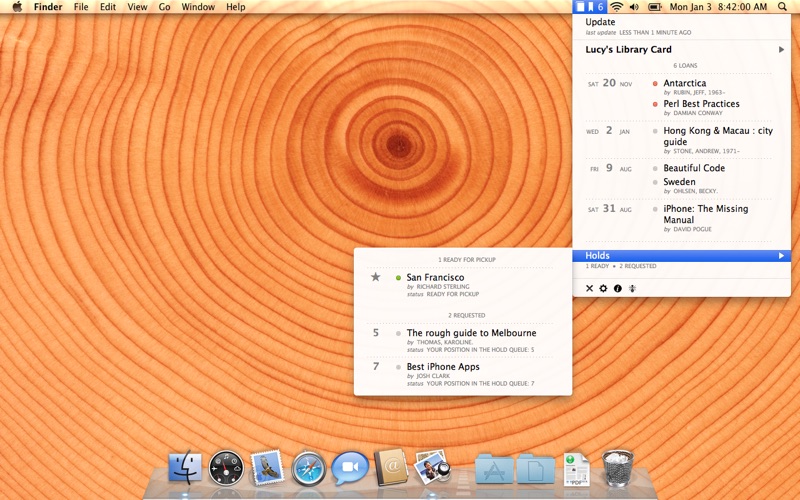This screenshot has width=800, height=500.
Task: Open the library books menu bar icon
Action: [x=589, y=7]
